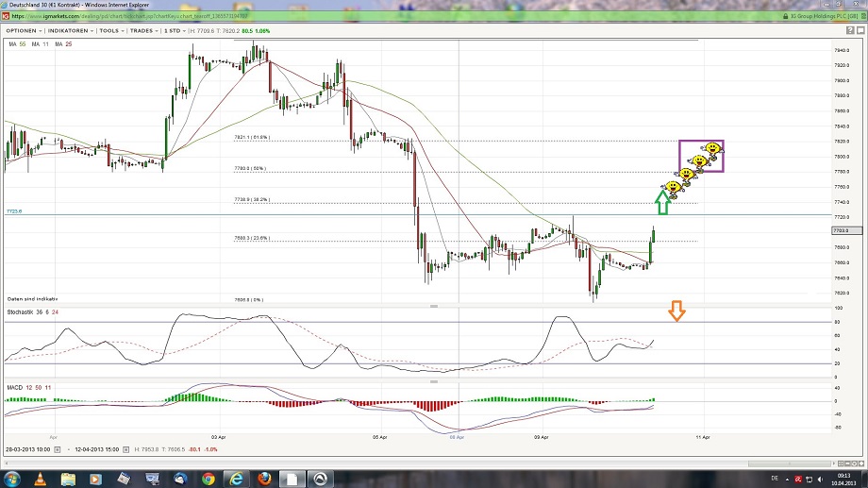The width and height of the screenshot is (868, 488).
Task: Open start date calendar picker
Action: (58, 448)
